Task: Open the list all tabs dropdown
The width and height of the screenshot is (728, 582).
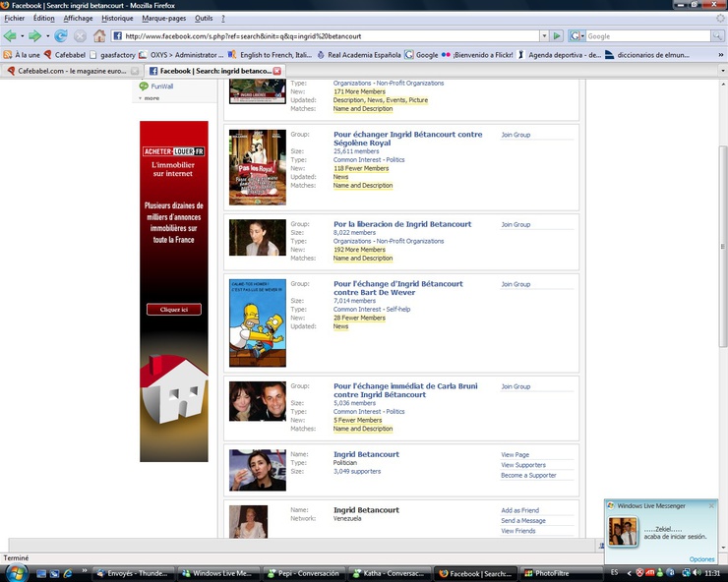Action: coord(722,71)
